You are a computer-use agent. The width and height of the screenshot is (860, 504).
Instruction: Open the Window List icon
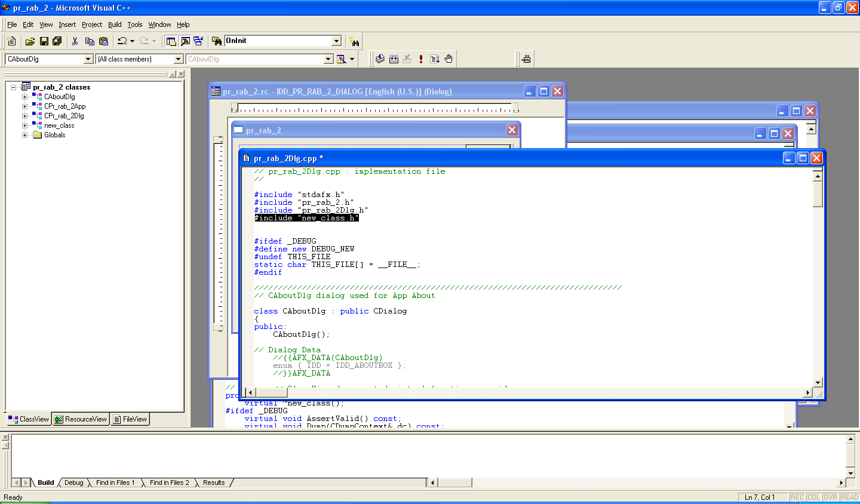pyautogui.click(x=198, y=41)
